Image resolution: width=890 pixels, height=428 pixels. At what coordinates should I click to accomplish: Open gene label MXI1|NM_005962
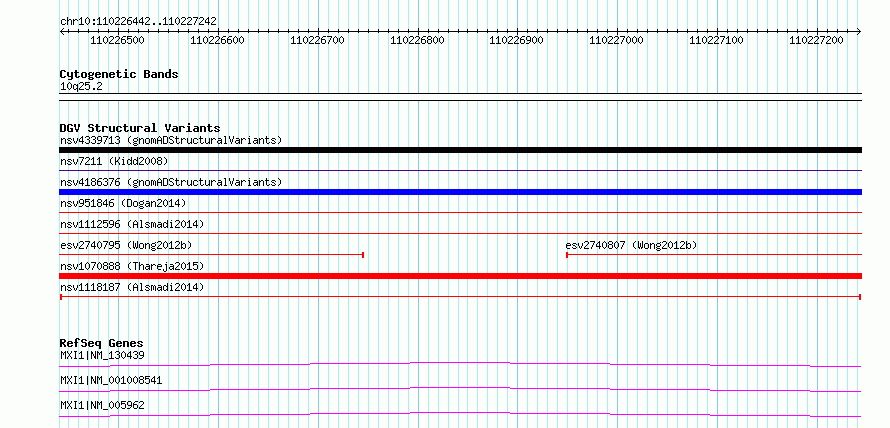tap(102, 405)
